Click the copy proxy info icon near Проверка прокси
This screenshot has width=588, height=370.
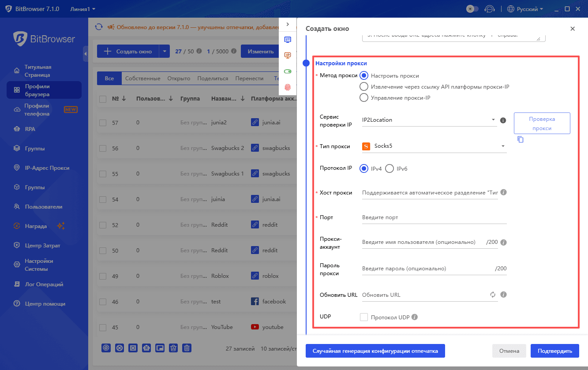tap(521, 139)
